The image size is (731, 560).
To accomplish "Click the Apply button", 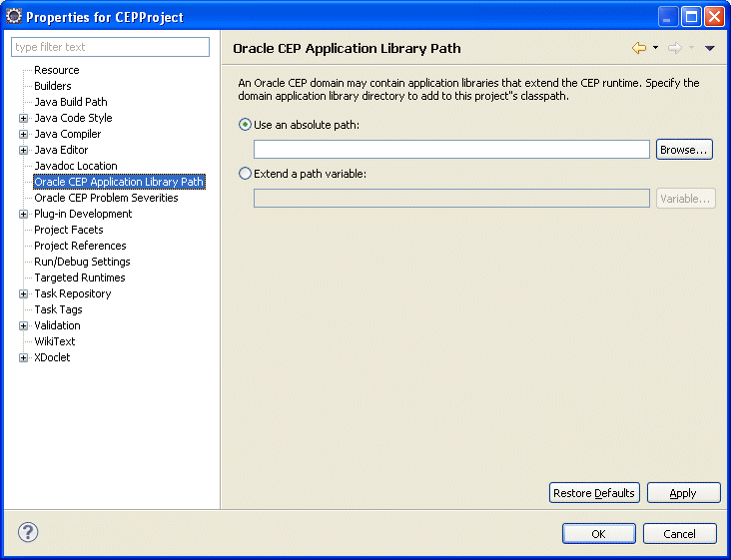I will coord(683,493).
